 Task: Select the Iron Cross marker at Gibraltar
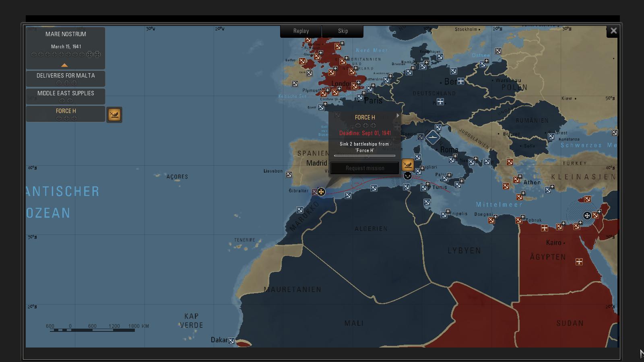(x=321, y=192)
